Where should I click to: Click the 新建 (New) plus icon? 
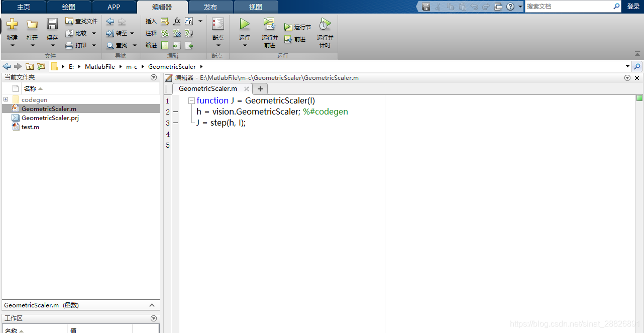click(12, 24)
